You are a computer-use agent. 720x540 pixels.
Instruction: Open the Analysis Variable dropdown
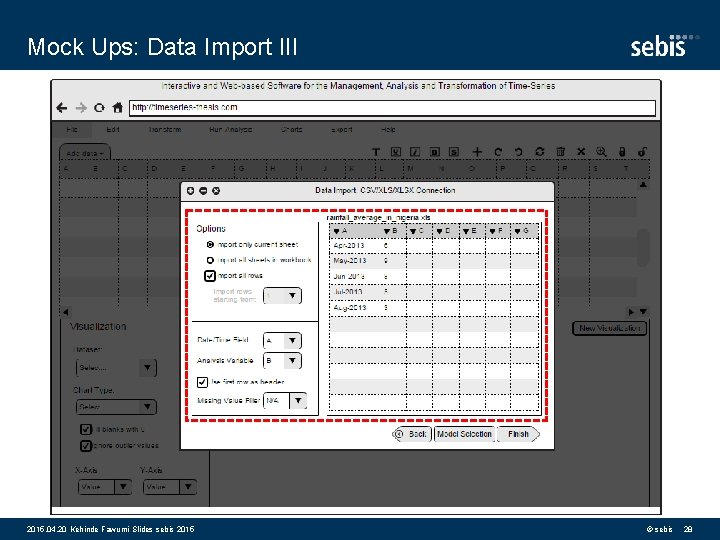(x=282, y=361)
